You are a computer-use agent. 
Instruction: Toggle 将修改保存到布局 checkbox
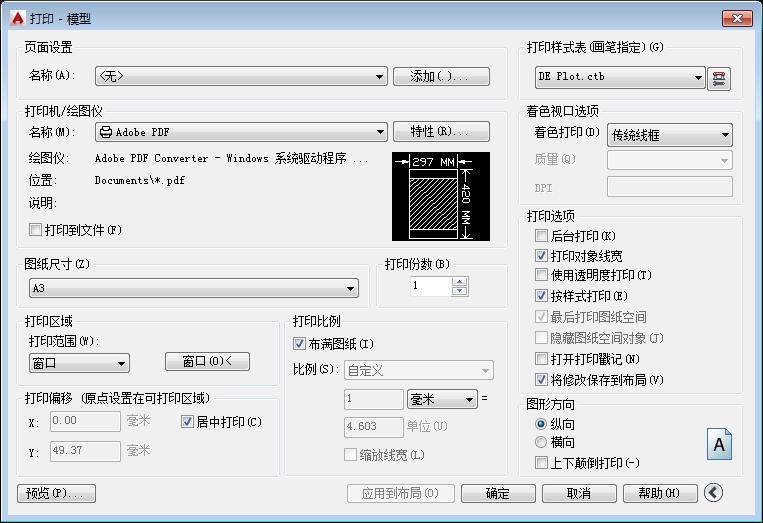click(541, 379)
